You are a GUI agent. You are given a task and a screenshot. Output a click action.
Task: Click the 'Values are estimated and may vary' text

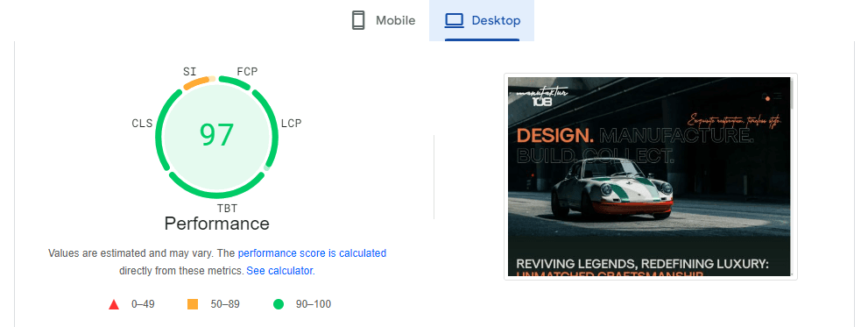tap(131, 253)
